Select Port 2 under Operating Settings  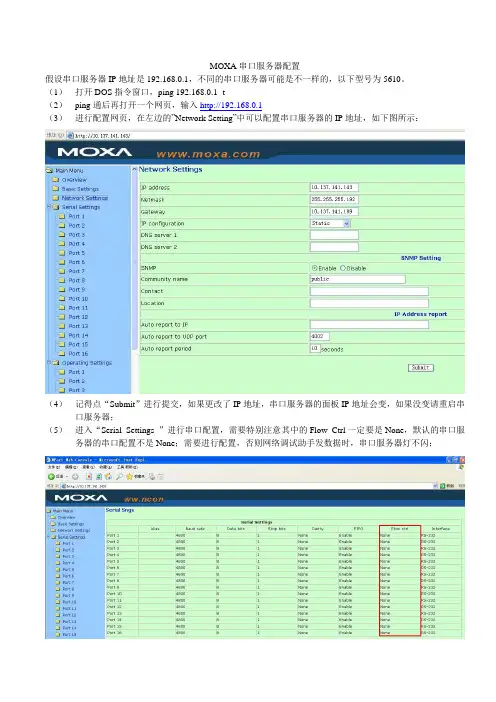click(x=76, y=381)
